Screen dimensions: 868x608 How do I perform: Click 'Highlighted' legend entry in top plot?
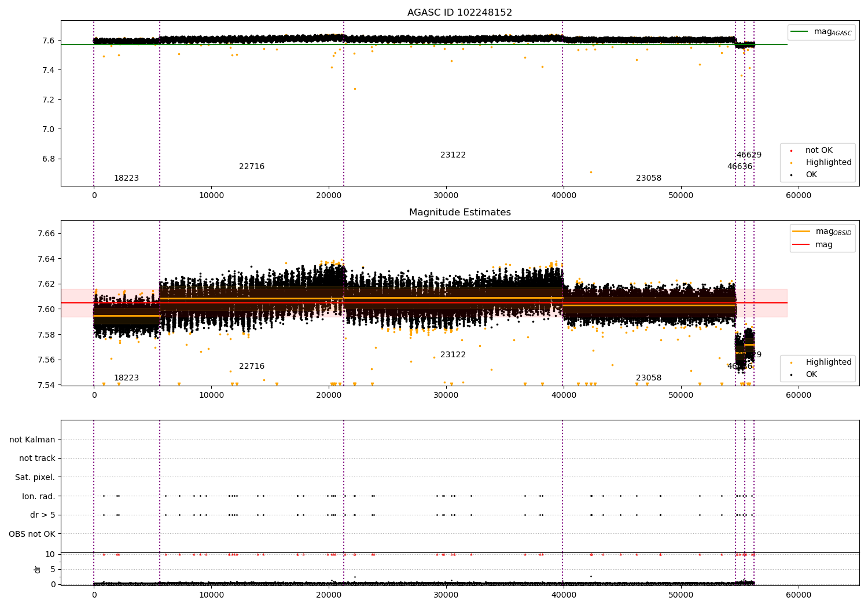821,163
